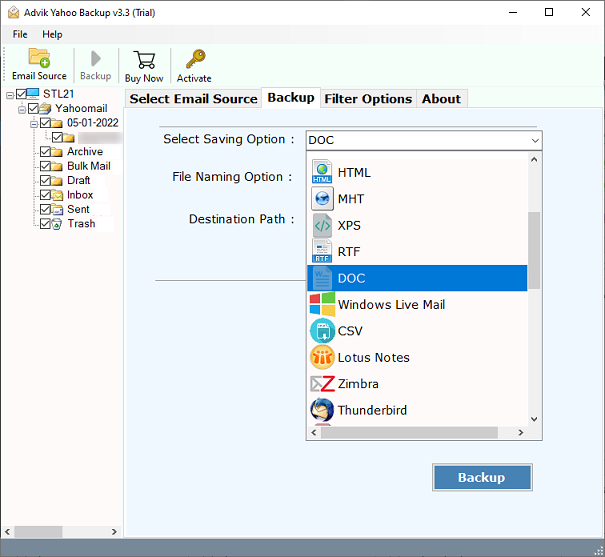
Task: Select the DOC format icon
Action: pos(322,278)
